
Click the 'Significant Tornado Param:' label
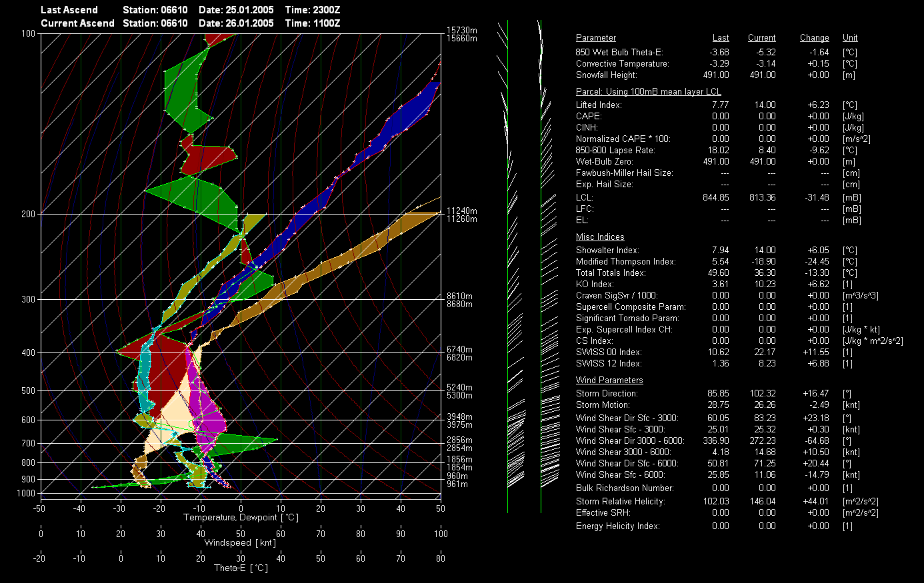point(627,318)
